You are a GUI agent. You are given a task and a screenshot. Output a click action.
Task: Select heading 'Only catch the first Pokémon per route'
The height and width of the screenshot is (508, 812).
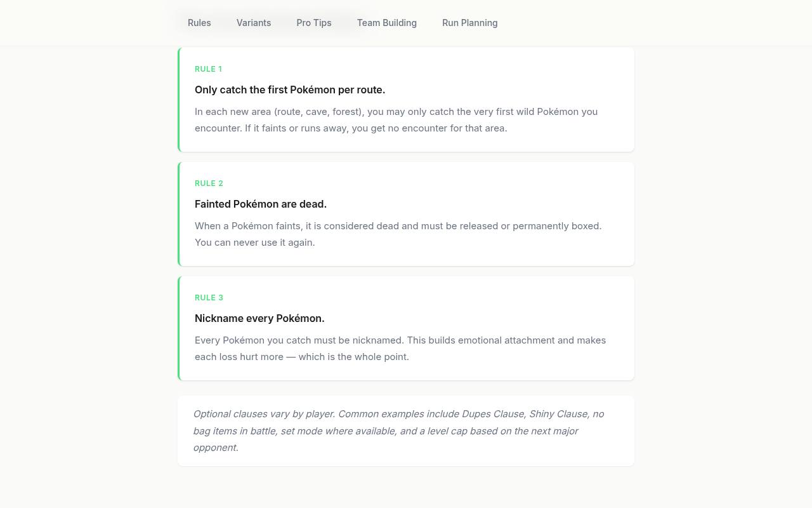click(x=290, y=90)
